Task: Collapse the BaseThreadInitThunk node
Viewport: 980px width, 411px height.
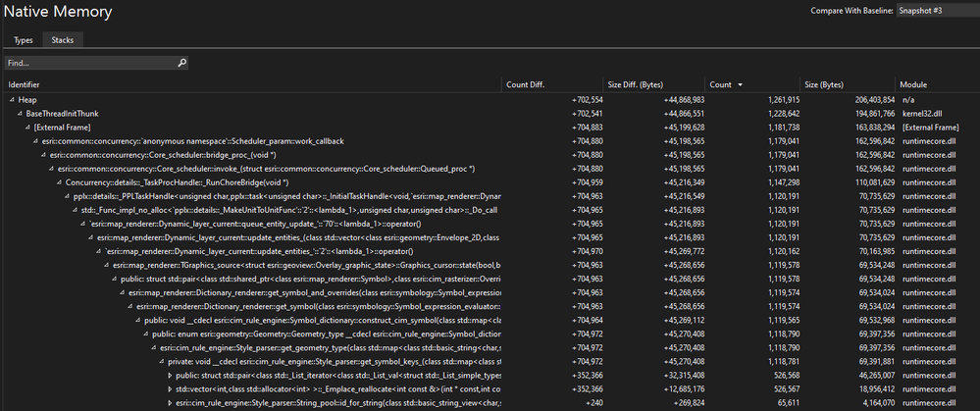Action: 20,114
